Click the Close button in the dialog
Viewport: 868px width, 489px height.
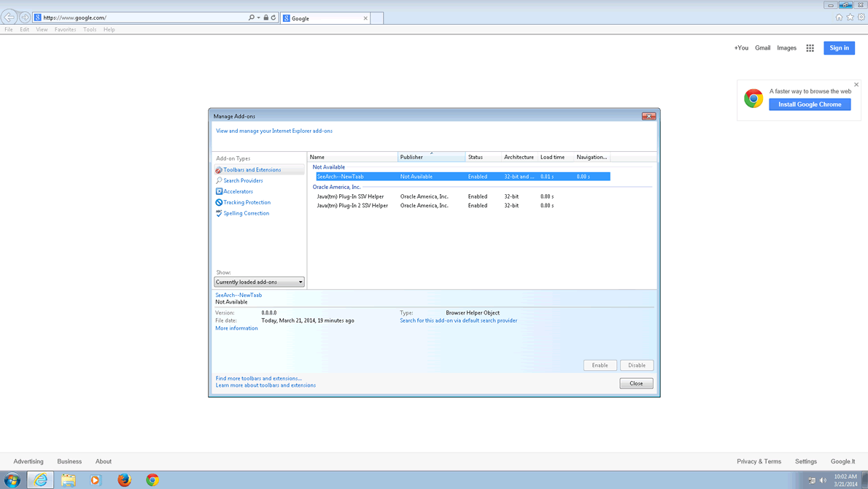point(636,383)
